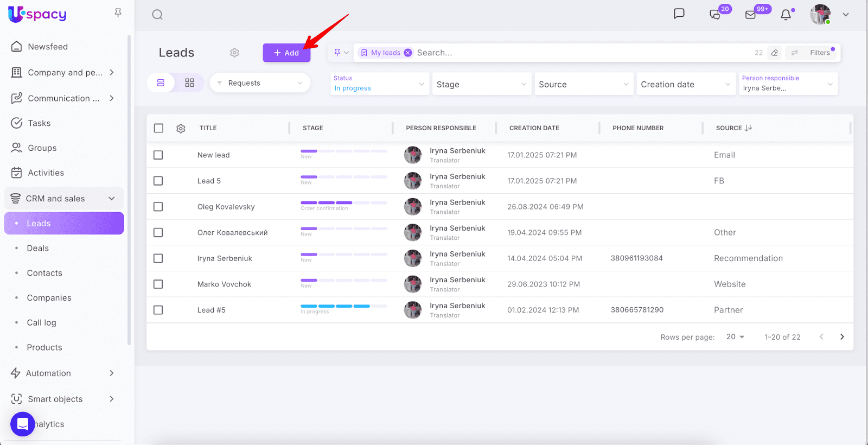Expand the Creation date dropdown

coord(685,84)
